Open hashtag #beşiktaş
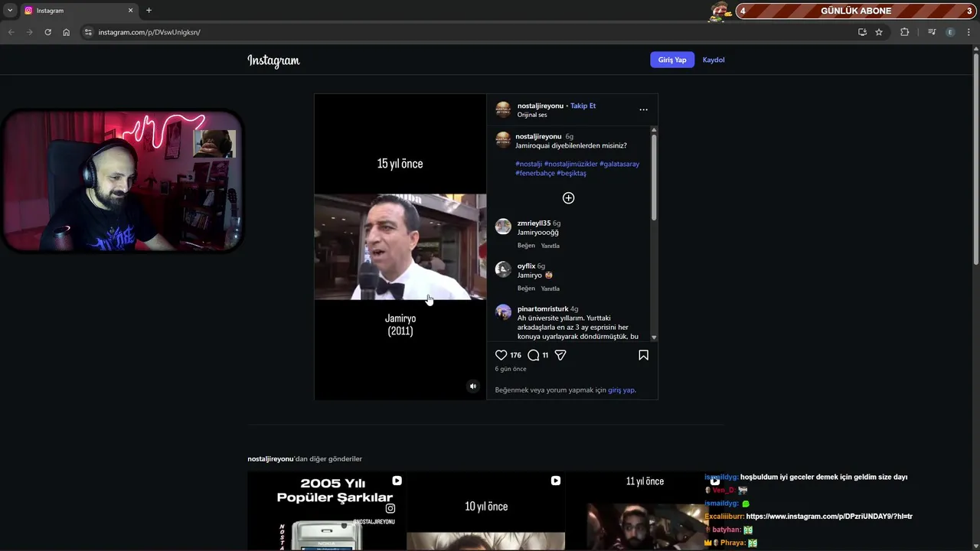 click(571, 173)
